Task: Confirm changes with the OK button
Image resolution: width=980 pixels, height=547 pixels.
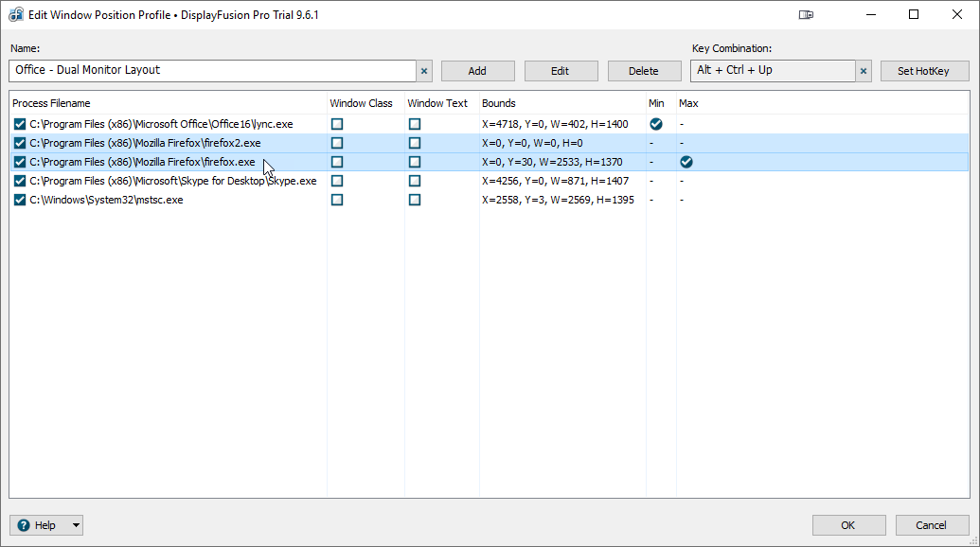Action: tap(848, 525)
